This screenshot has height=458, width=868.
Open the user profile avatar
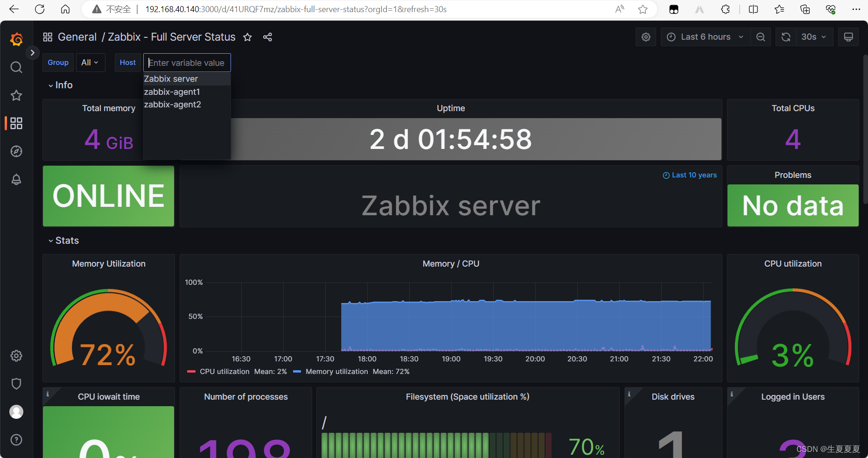click(16, 412)
